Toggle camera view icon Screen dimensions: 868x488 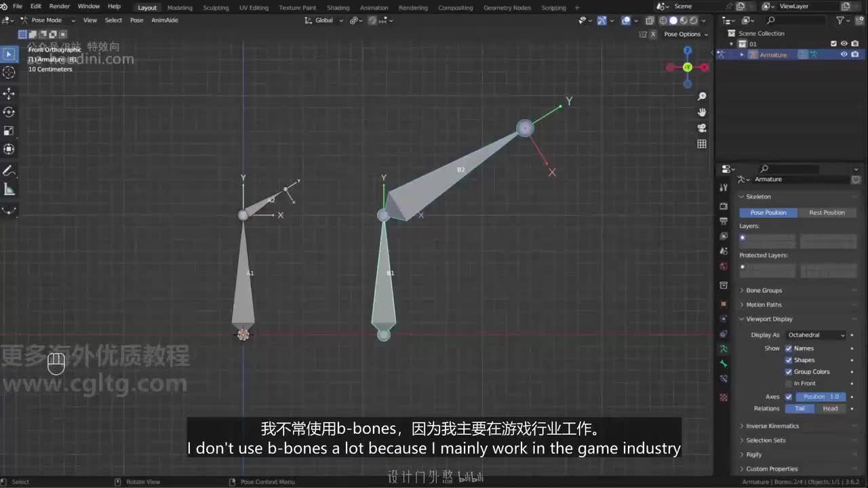[702, 127]
